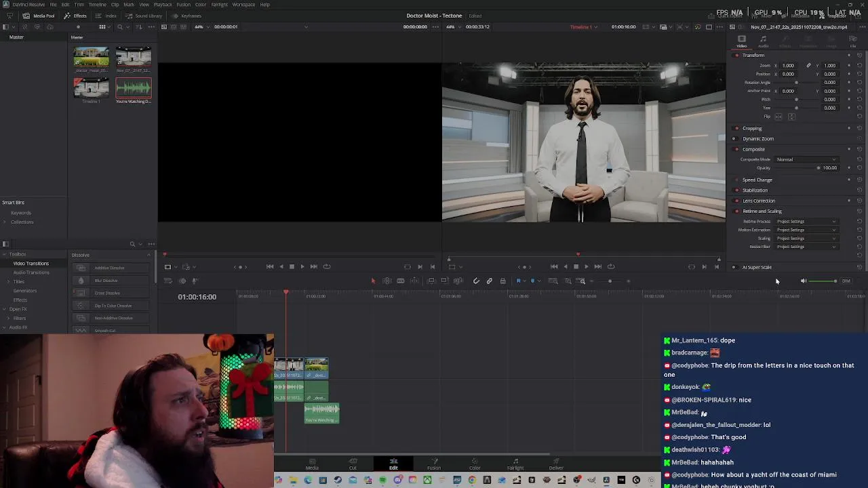Toggle the Media Pool panel button

tap(39, 16)
